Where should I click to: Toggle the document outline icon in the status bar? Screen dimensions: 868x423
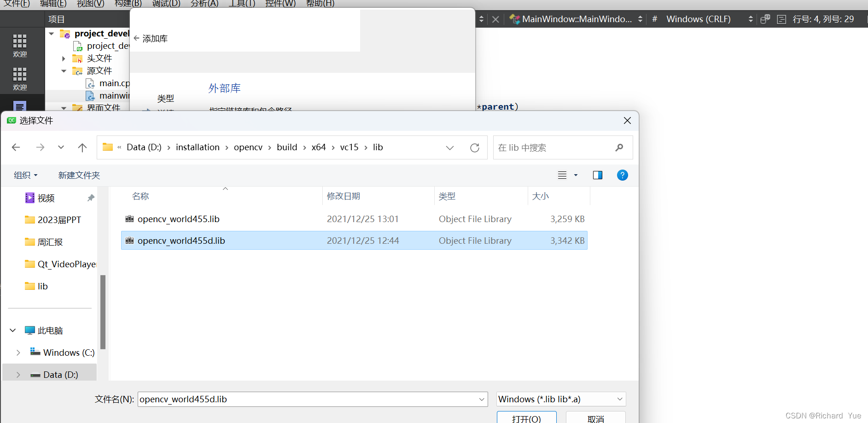pyautogui.click(x=781, y=19)
